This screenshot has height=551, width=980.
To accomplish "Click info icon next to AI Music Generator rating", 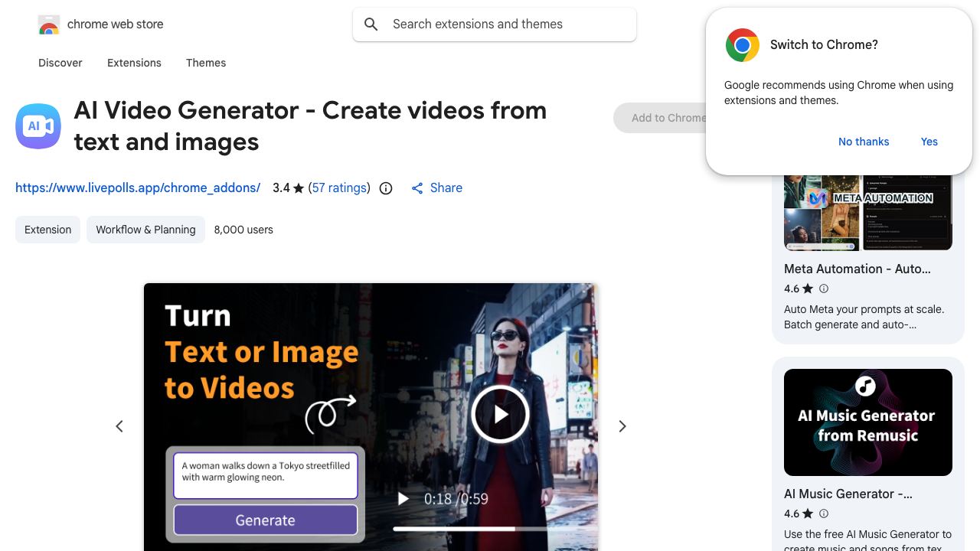I will point(824,514).
